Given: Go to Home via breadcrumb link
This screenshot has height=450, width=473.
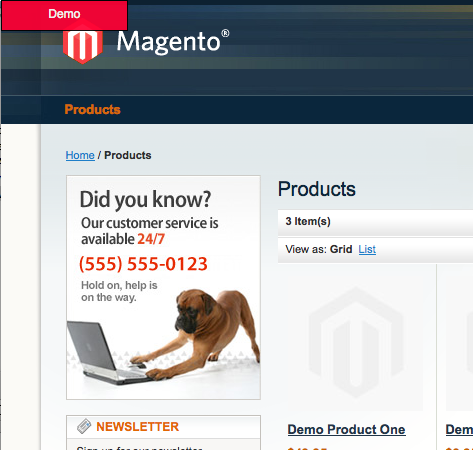Looking at the screenshot, I should click(80, 155).
